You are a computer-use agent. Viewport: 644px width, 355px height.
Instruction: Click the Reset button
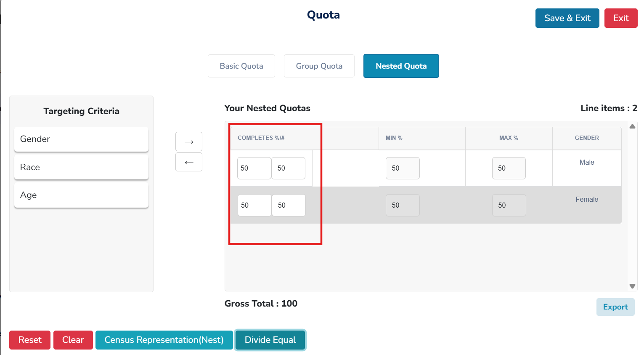(30, 340)
